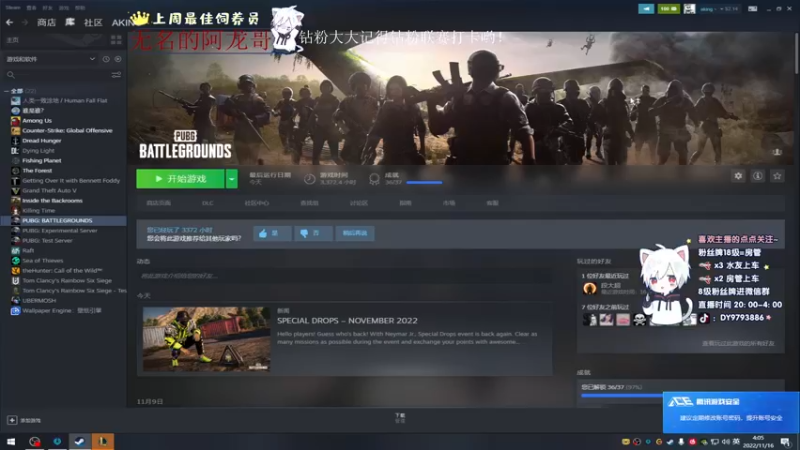This screenshot has height=450, width=800.
Task: Open game settings gear icon
Action: (x=738, y=176)
